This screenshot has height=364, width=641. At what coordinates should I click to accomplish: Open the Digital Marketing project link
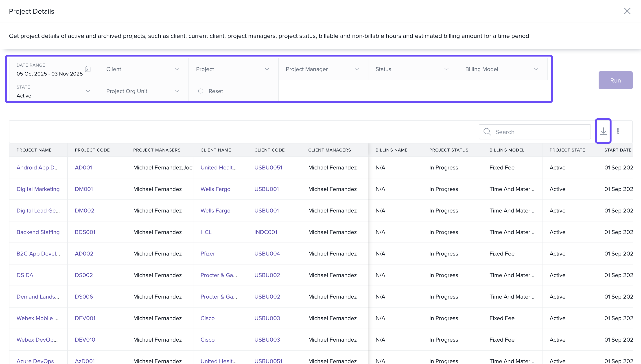(x=38, y=189)
